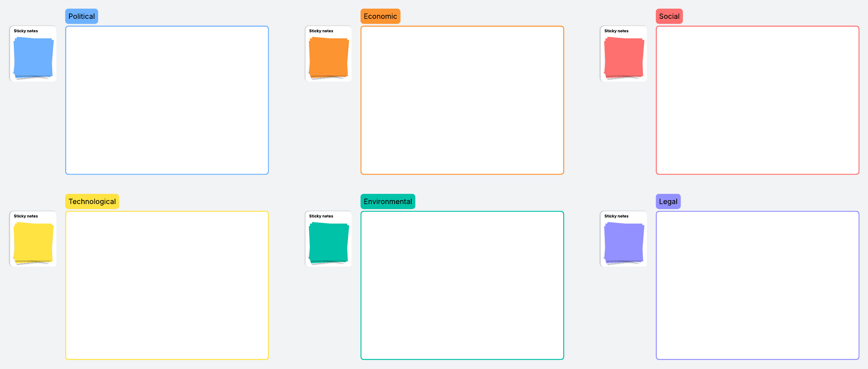Select the Legal label
Image resolution: width=868 pixels, height=369 pixels.
[x=668, y=202]
